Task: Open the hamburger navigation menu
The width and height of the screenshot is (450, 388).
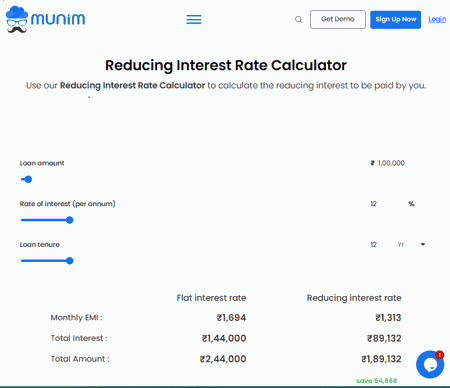Action: [194, 19]
